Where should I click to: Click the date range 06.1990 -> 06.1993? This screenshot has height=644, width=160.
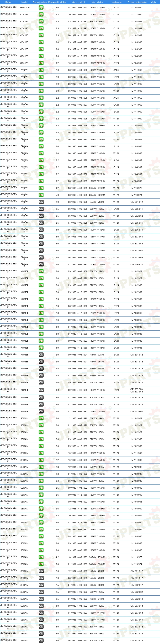pyautogui.click(x=78, y=641)
